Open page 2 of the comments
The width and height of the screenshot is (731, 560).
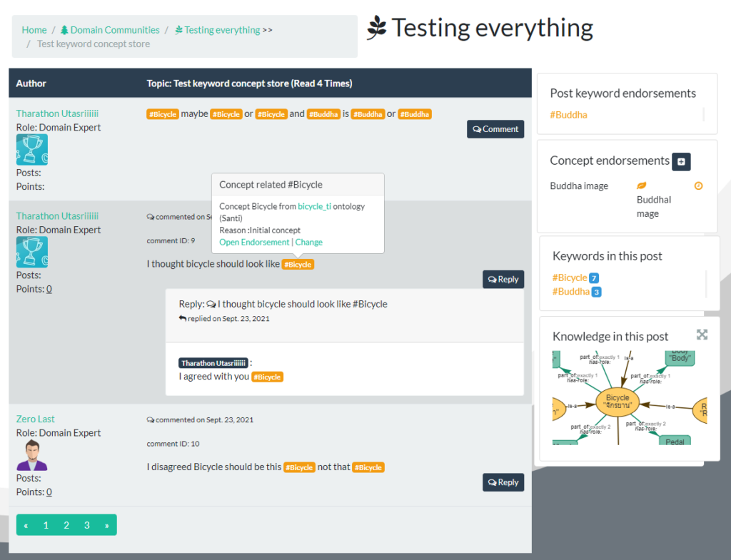point(66,525)
